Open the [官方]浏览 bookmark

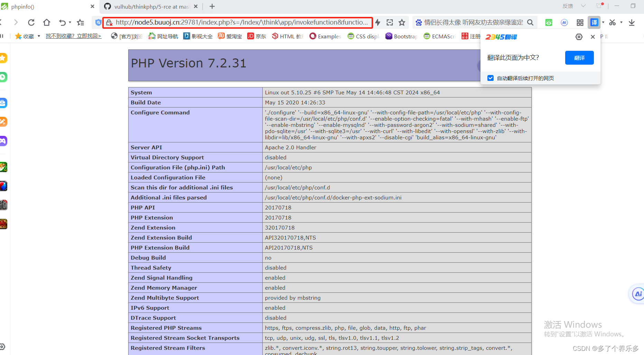127,36
